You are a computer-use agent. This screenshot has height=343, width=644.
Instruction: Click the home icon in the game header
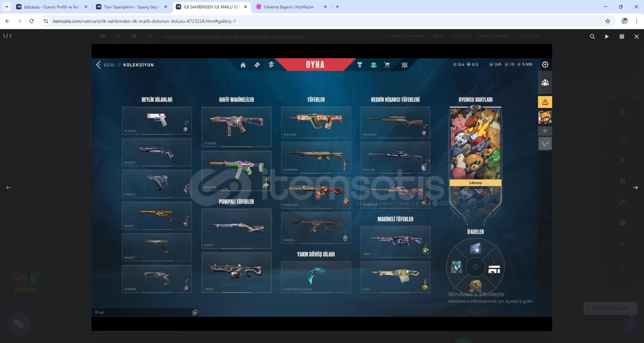click(243, 65)
